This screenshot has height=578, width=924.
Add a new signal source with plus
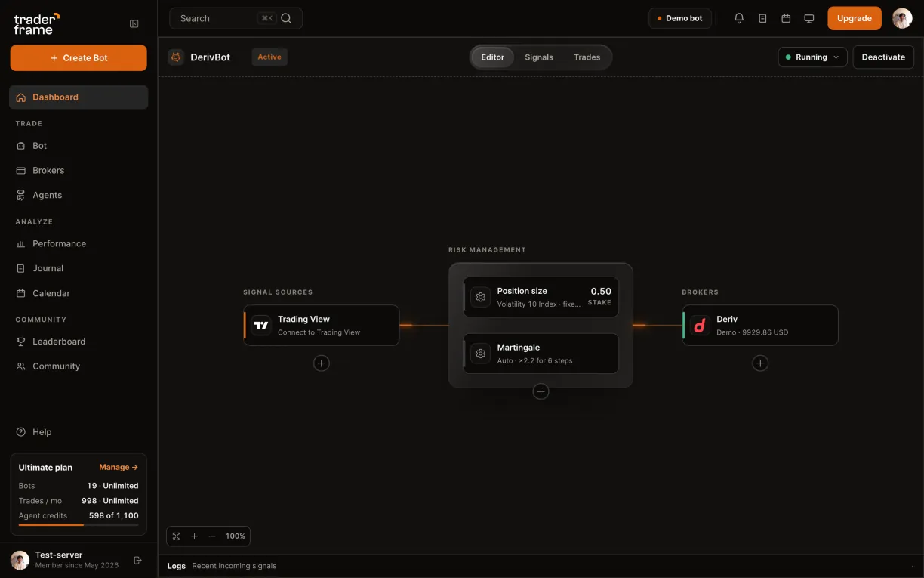pos(322,363)
